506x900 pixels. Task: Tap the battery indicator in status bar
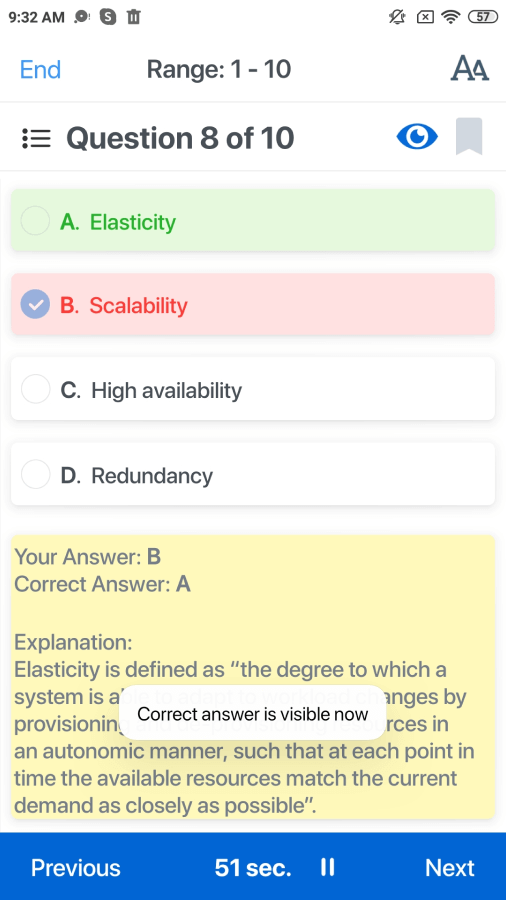click(483, 17)
